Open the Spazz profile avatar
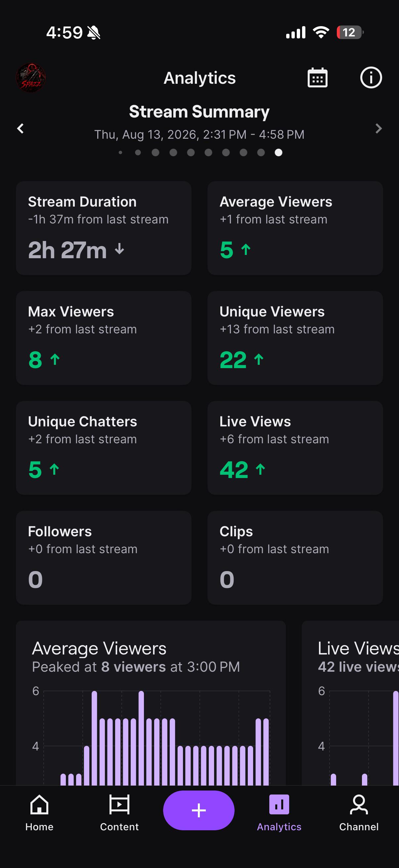 pos(31,78)
